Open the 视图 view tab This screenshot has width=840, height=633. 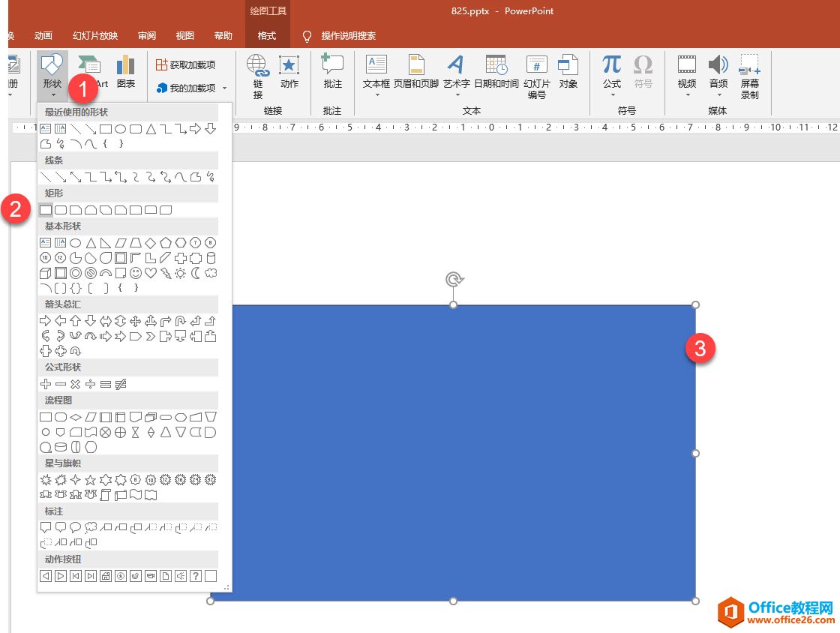click(184, 36)
